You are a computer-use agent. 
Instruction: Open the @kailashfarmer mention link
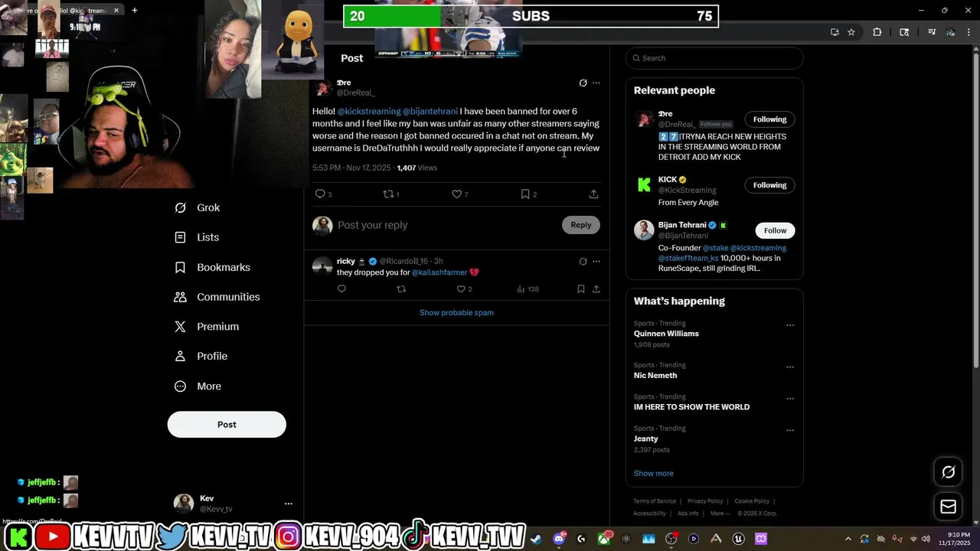click(439, 272)
